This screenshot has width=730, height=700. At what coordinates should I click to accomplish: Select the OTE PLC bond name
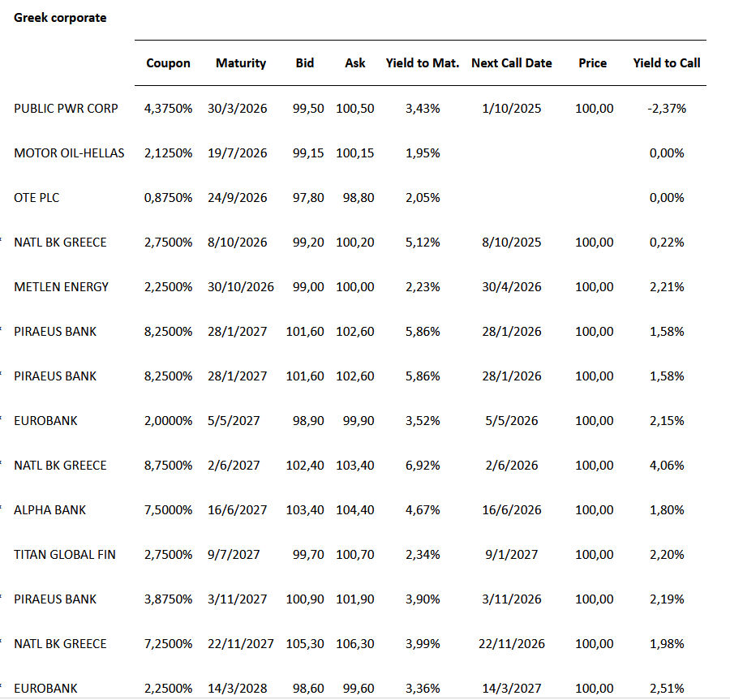pos(36,198)
